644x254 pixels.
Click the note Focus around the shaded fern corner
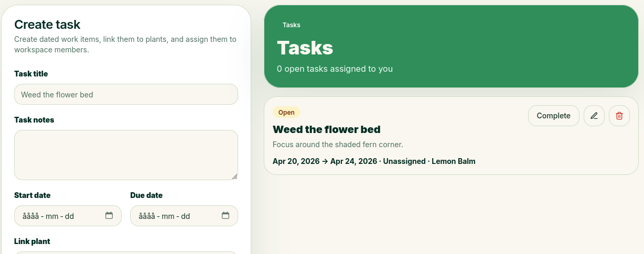pos(338,145)
